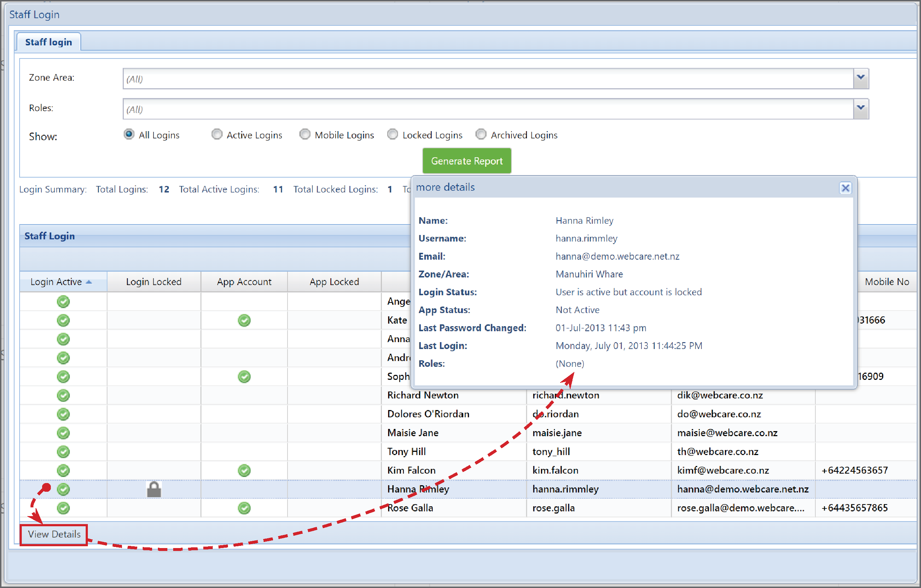Viewport: 921px width, 588px height.
Task: Close the more details popup
Action: coord(845,188)
